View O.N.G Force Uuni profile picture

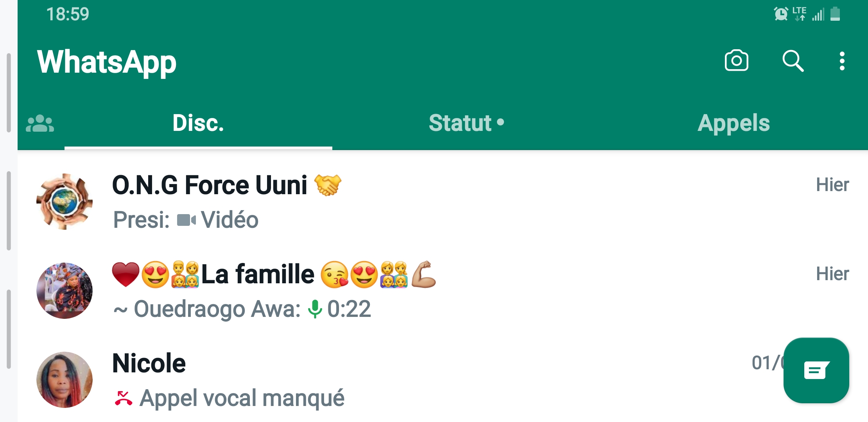65,202
